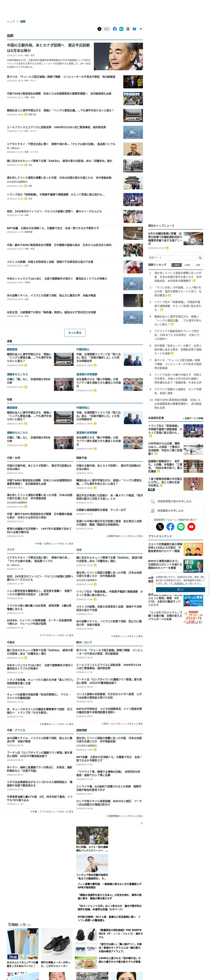
Task: Open ranking item 2 「デフレ洪水」の中国車
Action: (x=178, y=291)
